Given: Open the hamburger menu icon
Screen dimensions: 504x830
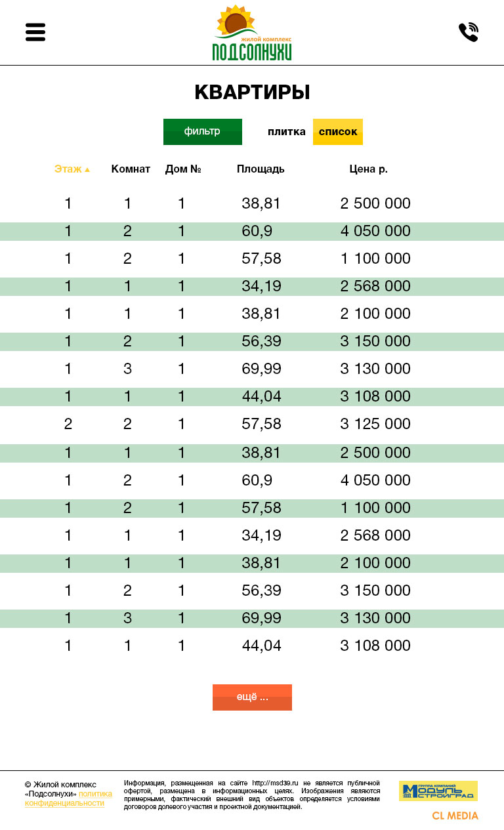Looking at the screenshot, I should click(35, 32).
